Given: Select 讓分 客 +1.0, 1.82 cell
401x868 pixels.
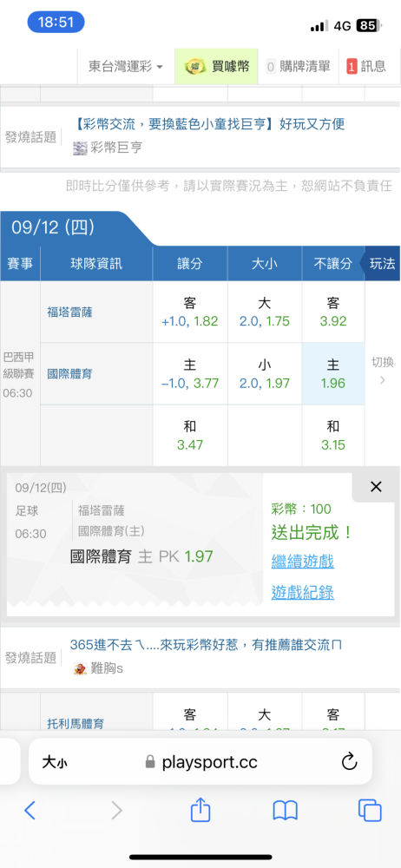Looking at the screenshot, I should 190,312.
